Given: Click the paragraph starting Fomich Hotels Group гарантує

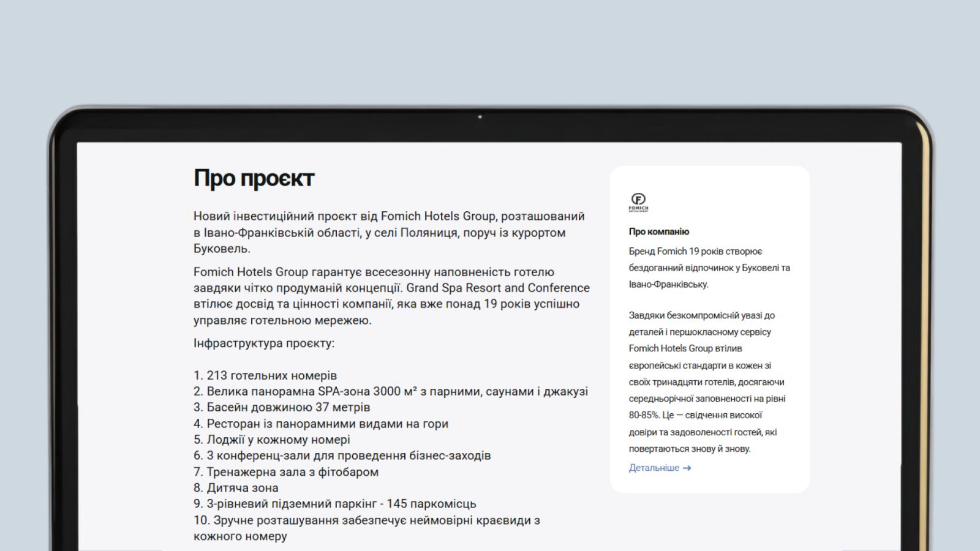Looking at the screenshot, I should [x=391, y=296].
